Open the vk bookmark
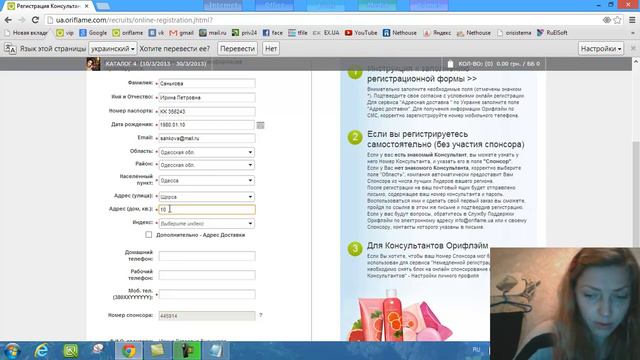Viewport: 640px width, 360px height. pos(156,33)
